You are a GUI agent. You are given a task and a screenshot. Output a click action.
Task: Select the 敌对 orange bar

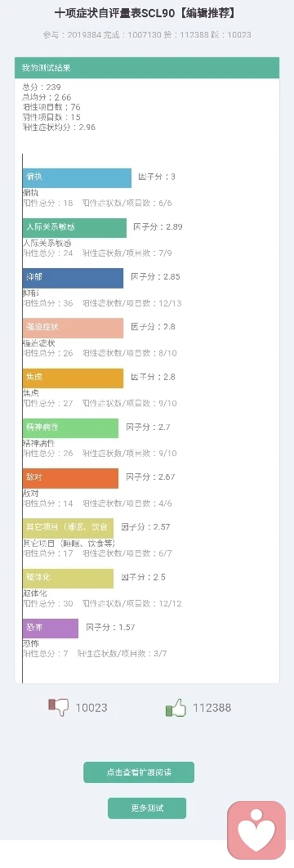(x=71, y=478)
